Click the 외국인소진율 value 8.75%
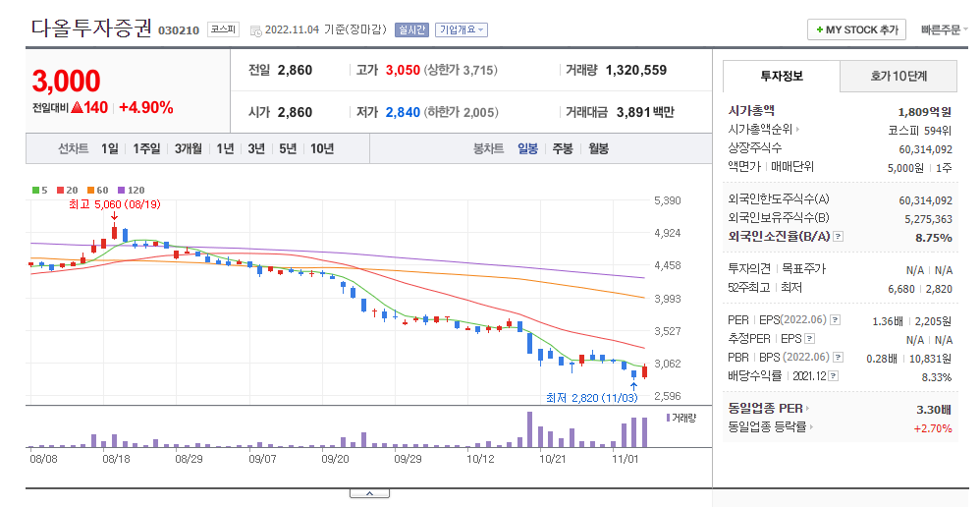Viewport: 980px width, 507px height. [934, 238]
